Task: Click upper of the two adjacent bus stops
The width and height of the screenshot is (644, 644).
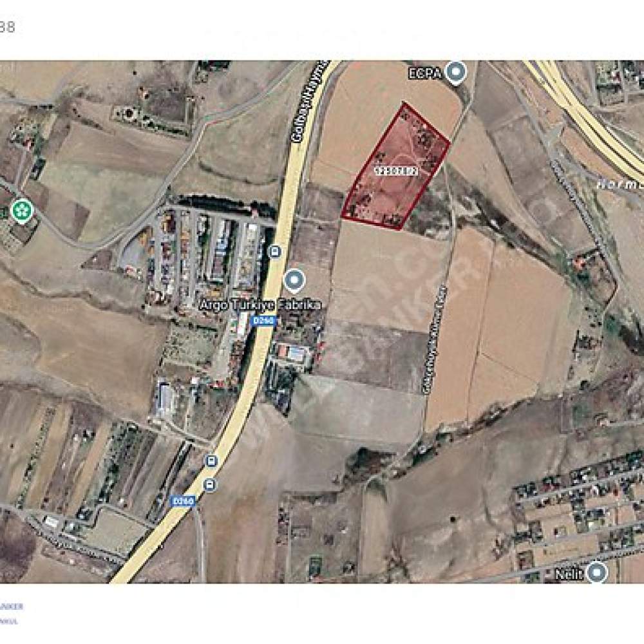Action: click(x=211, y=461)
